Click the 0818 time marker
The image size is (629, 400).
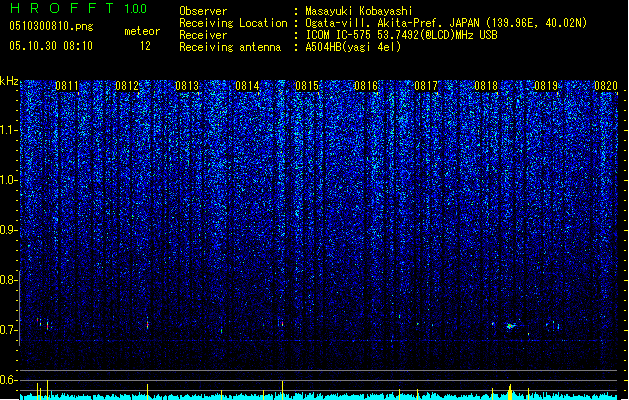pyautogui.click(x=486, y=86)
